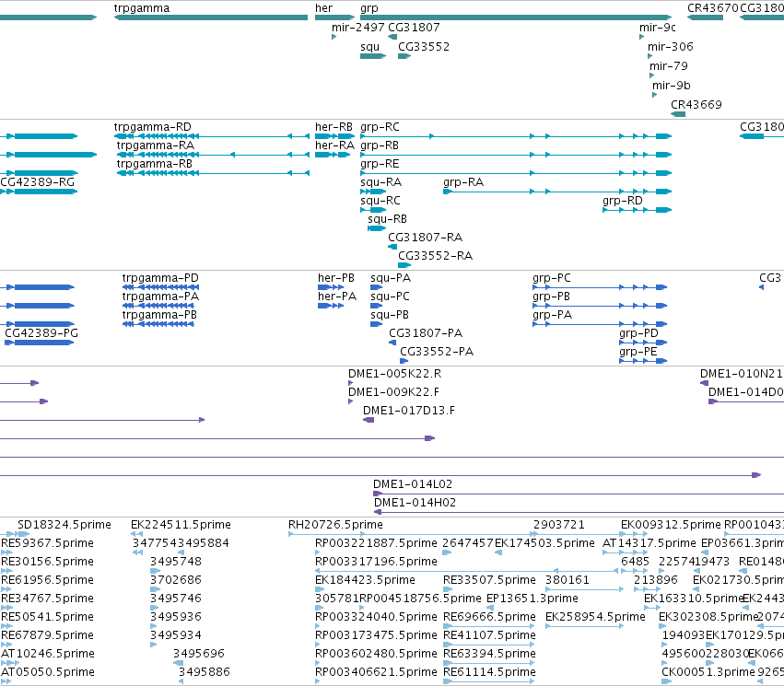Click the her-PB protein label
The height and width of the screenshot is (686, 784).
pyautogui.click(x=336, y=278)
